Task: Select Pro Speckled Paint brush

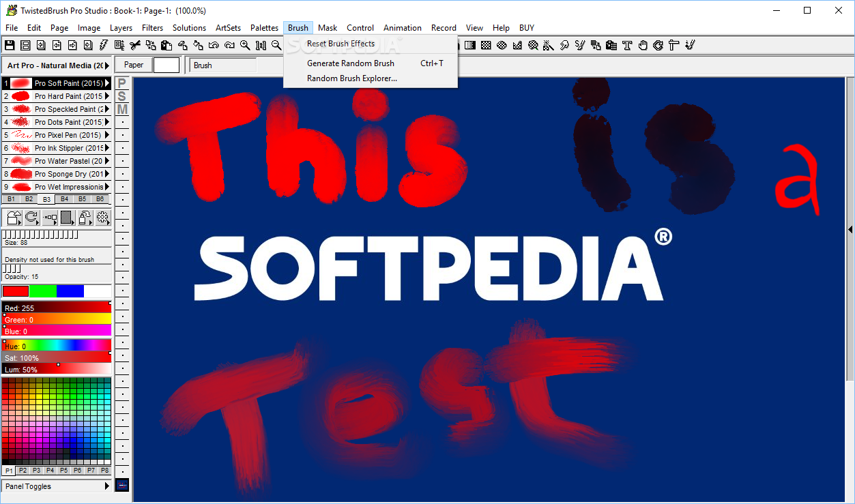Action: [x=57, y=109]
